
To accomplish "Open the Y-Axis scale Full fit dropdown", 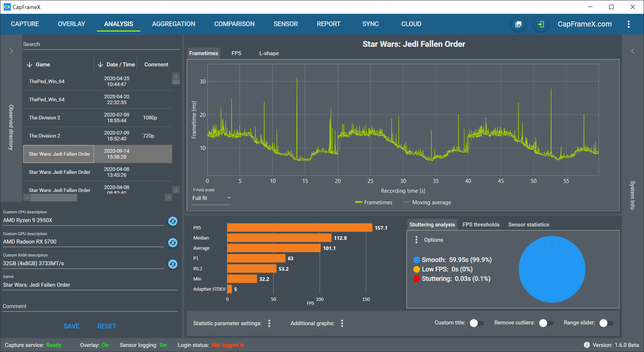I will (x=212, y=198).
